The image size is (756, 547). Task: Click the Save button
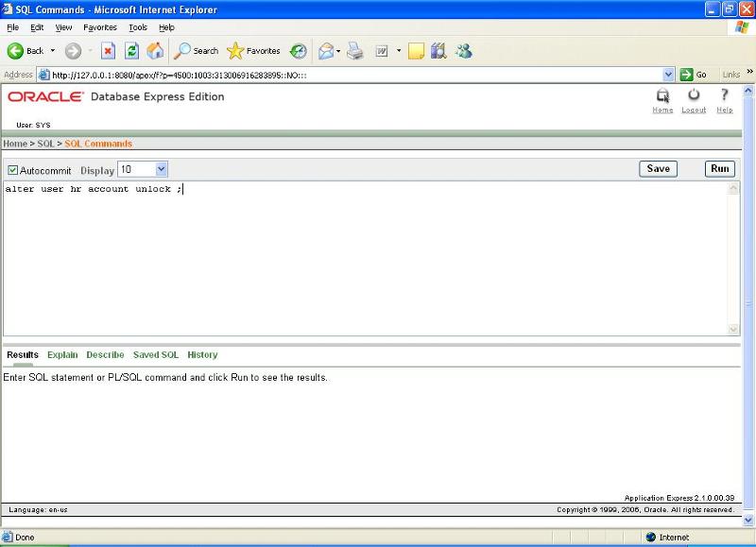658,169
